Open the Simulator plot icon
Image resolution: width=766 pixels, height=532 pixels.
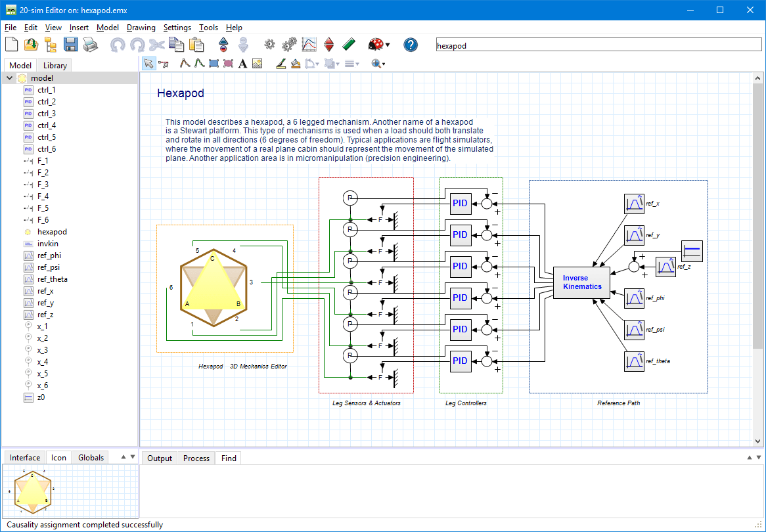click(309, 45)
